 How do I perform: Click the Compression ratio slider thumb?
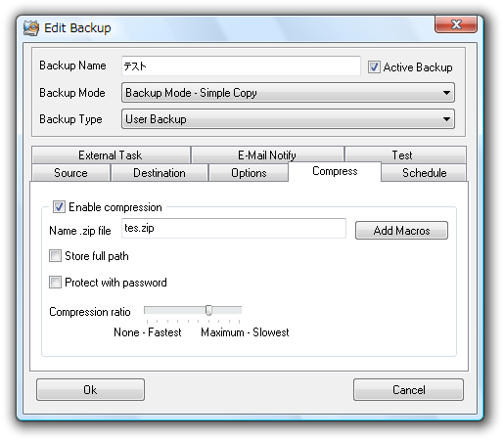208,310
